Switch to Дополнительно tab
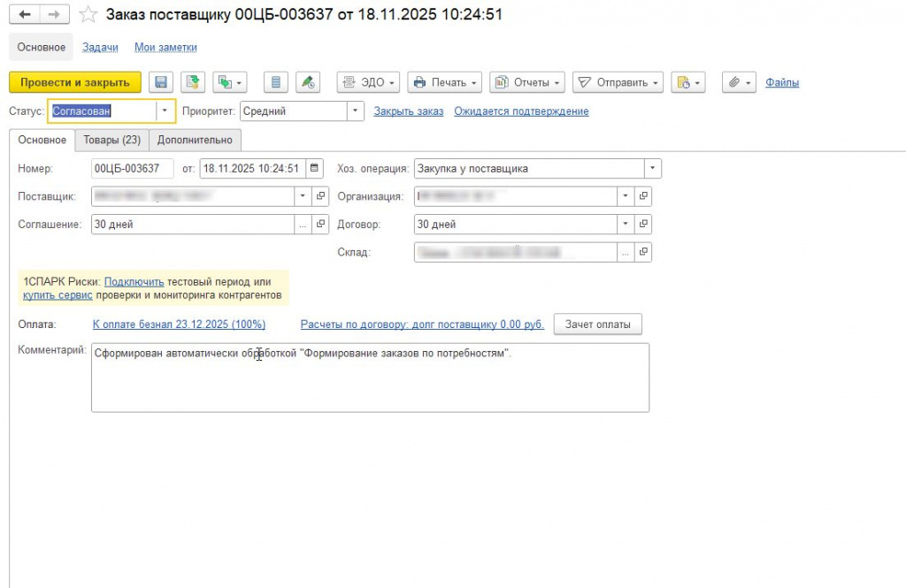Screen dimensions: 906x588 coord(195,141)
